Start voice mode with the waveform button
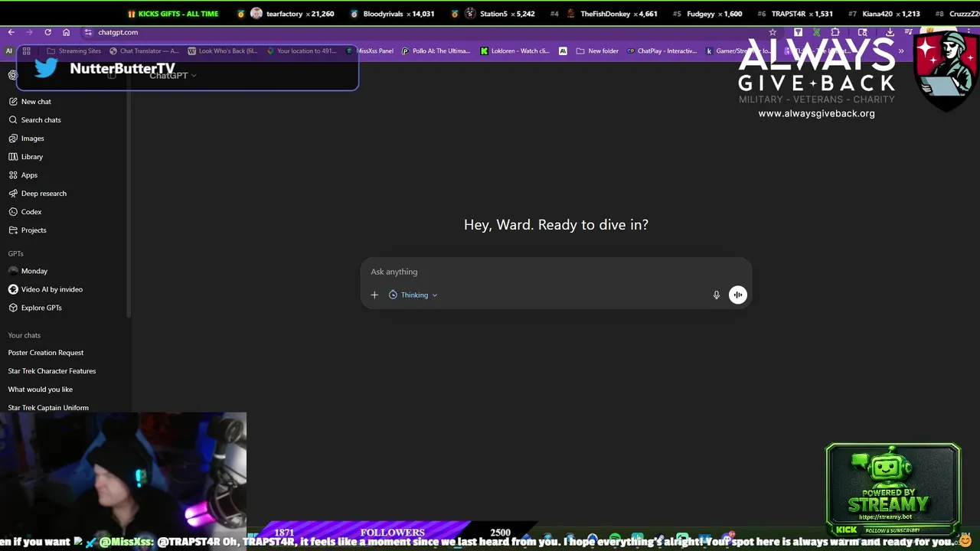Viewport: 980px width, 551px height. tap(737, 295)
